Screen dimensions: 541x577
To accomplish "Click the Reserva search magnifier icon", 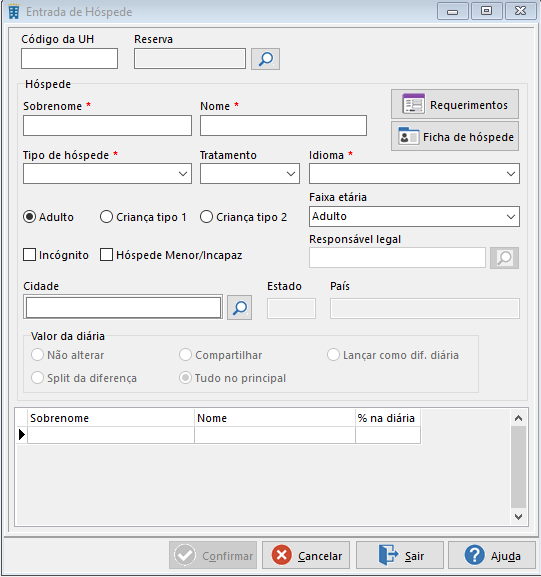I will tap(265, 59).
